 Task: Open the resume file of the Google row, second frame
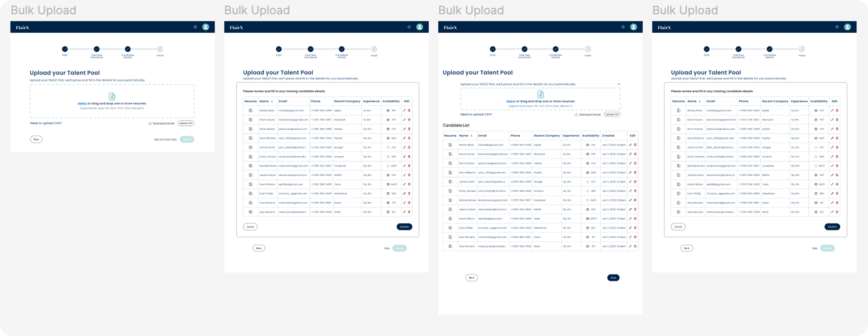[251, 147]
